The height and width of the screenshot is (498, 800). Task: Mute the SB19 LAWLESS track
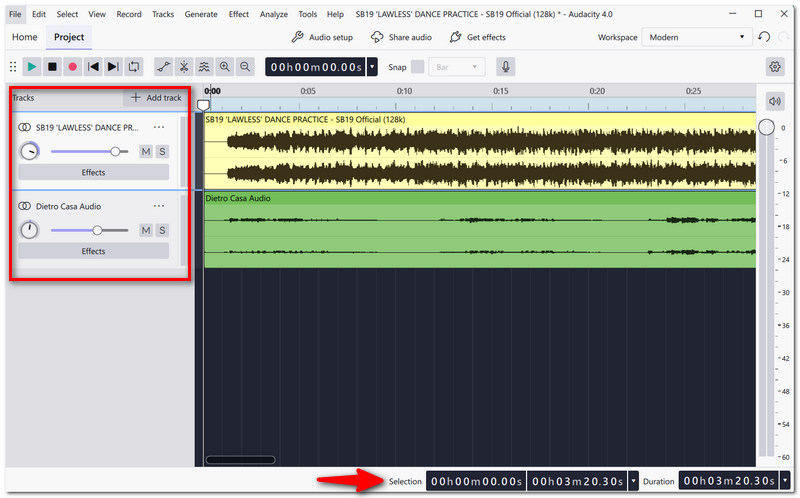click(x=146, y=152)
